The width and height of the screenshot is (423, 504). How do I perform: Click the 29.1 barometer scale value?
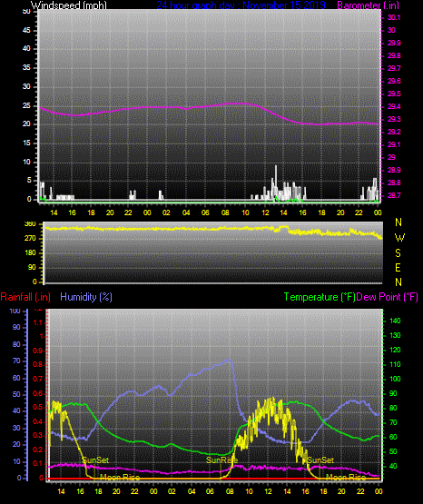[x=394, y=144]
